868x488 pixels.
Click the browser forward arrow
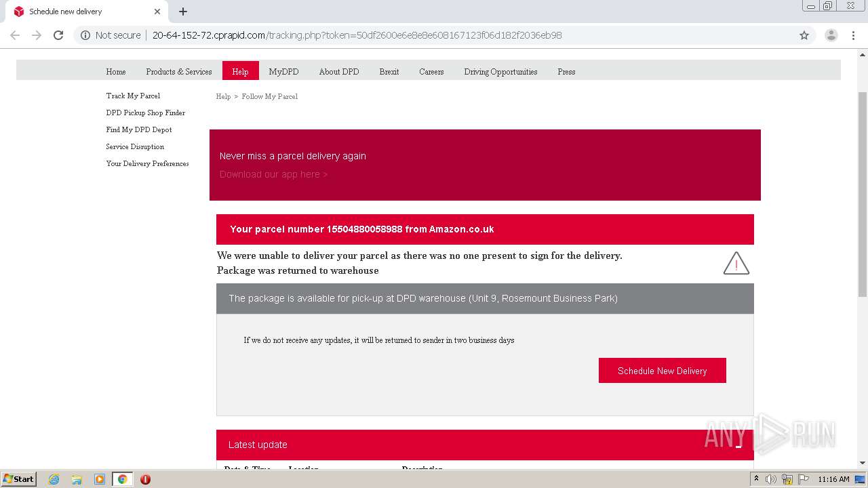point(37,35)
